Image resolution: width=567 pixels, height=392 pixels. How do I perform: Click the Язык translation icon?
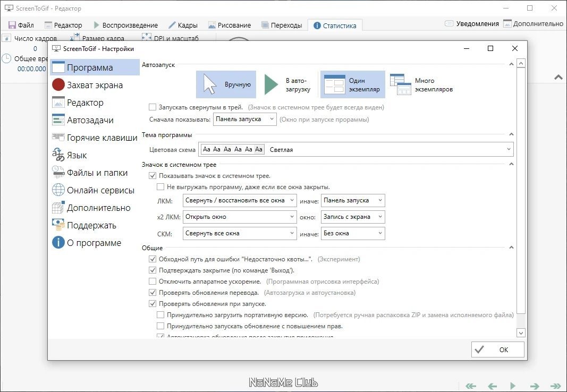[x=58, y=155]
